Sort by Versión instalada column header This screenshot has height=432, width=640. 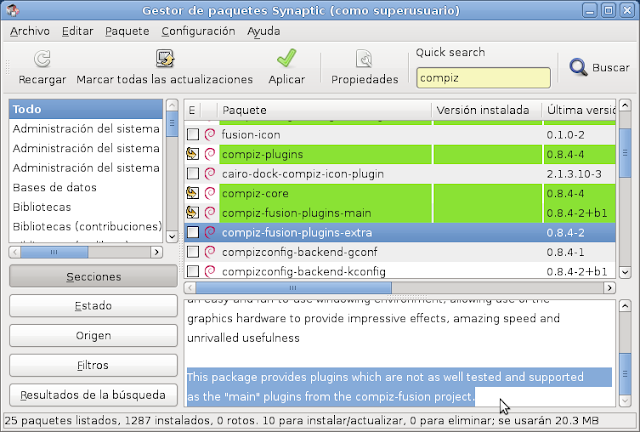[487, 110]
